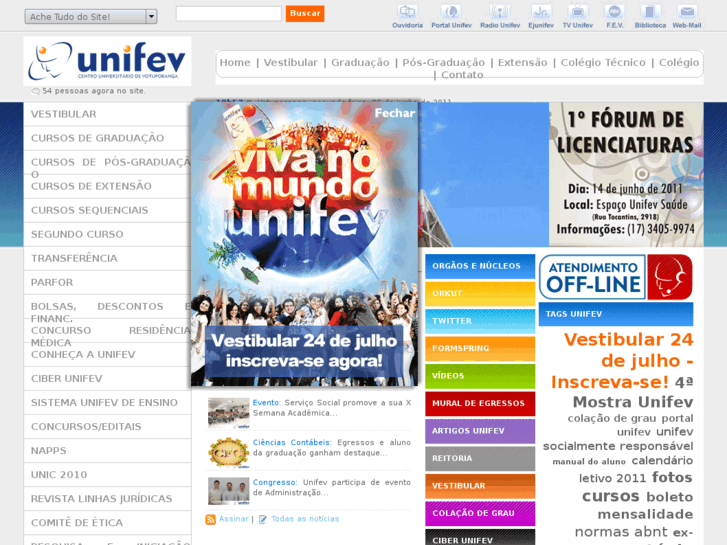Image resolution: width=727 pixels, height=545 pixels.
Task: Click the FORMSPRING orange button
Action: coord(480,348)
